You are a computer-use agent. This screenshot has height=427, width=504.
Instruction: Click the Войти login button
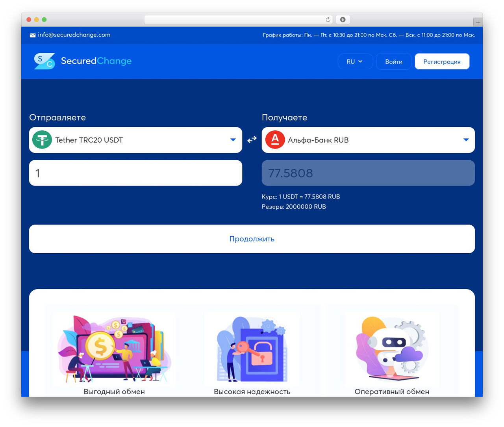pos(394,61)
